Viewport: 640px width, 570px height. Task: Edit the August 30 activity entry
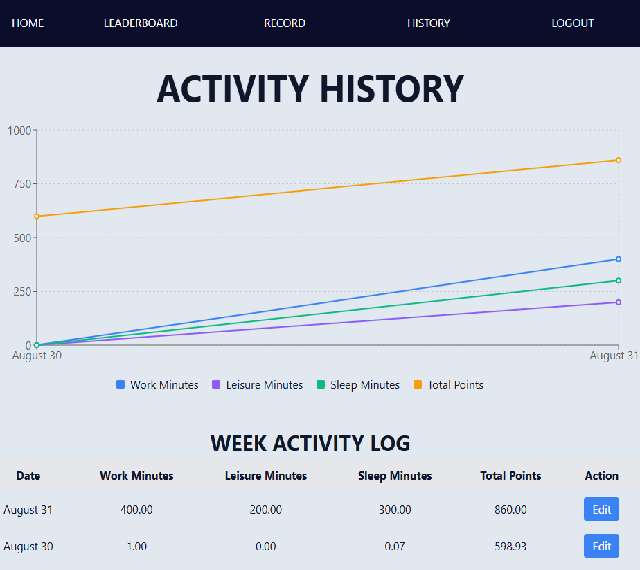tap(601, 546)
